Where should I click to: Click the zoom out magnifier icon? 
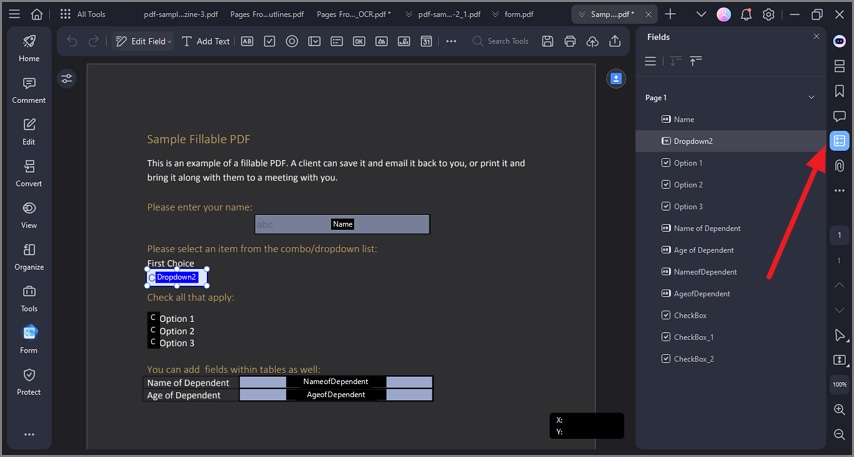pyautogui.click(x=839, y=434)
